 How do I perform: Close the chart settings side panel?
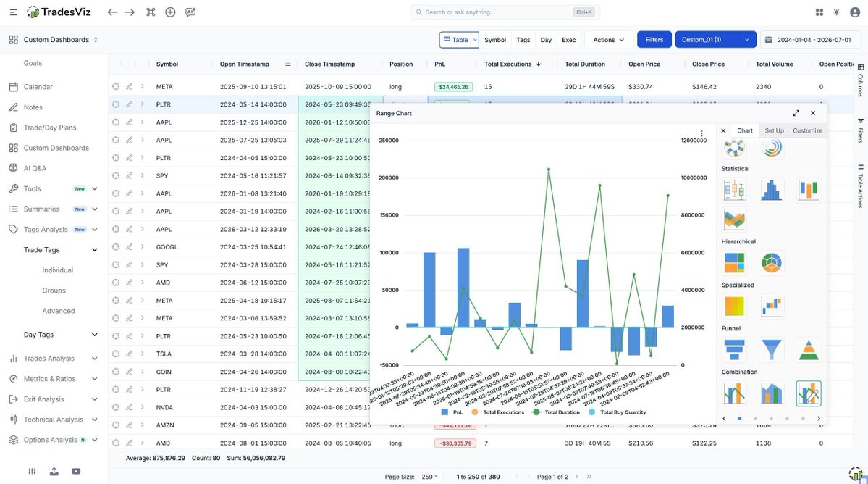723,130
